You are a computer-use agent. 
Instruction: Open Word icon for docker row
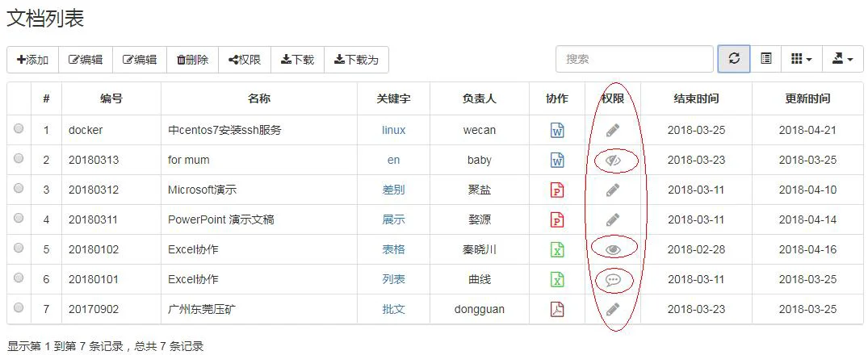(557, 131)
